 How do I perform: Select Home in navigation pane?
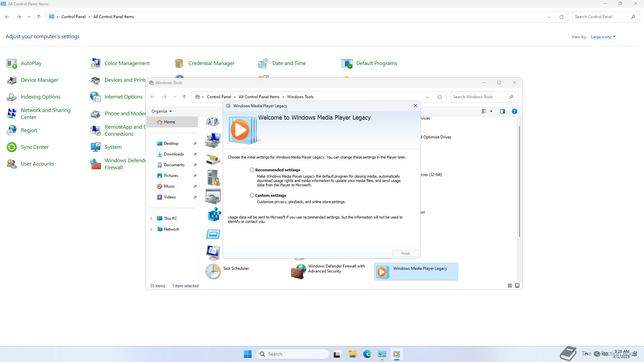pos(172,122)
